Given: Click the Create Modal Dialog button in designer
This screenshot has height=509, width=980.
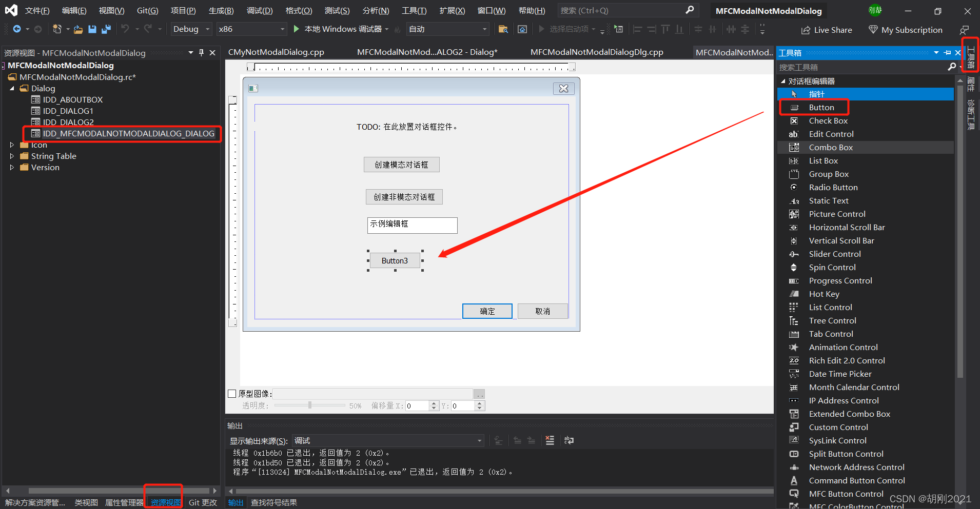Looking at the screenshot, I should pyautogui.click(x=401, y=165).
